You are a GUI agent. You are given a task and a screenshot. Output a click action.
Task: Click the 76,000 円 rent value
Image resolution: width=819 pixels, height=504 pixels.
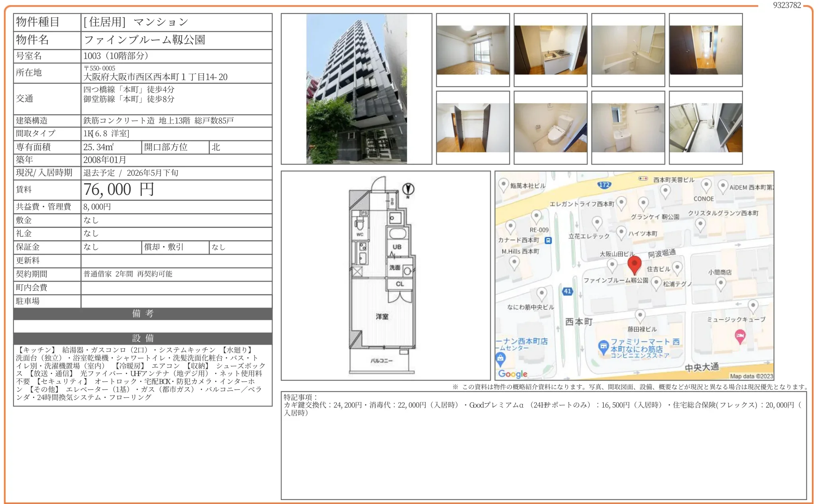click(118, 190)
